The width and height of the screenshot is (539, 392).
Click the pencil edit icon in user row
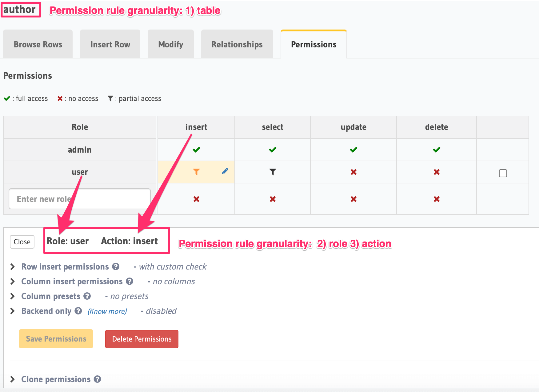pyautogui.click(x=225, y=171)
